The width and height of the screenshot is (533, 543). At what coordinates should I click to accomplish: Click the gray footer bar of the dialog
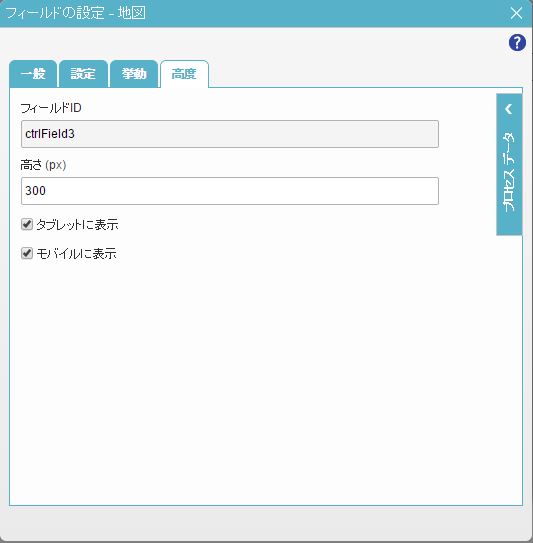click(x=266, y=523)
